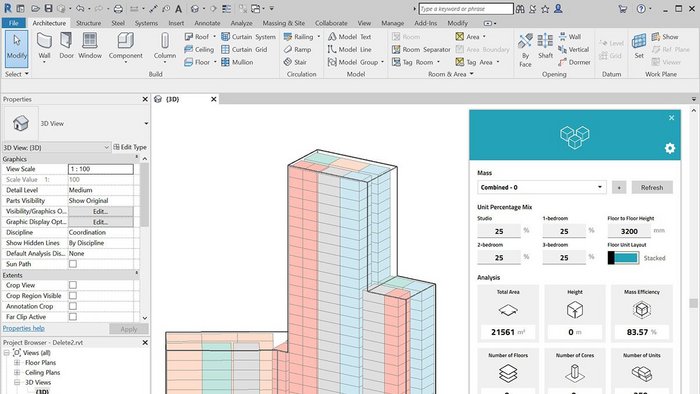Select Curtain Grid tool
The image size is (700, 394).
[x=244, y=50]
